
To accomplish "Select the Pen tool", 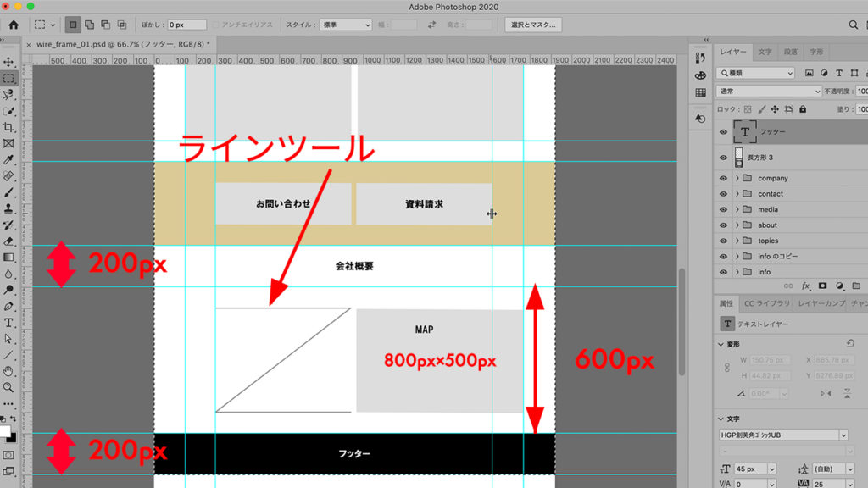I will pos(8,306).
